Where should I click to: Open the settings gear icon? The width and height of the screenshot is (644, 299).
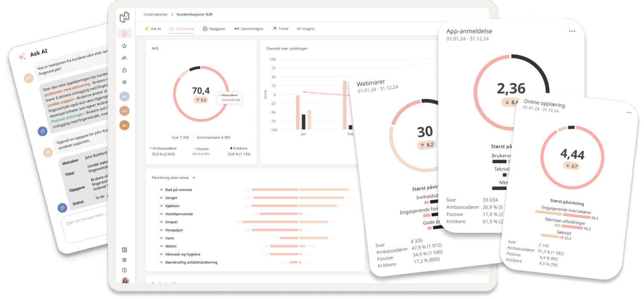tap(125, 260)
